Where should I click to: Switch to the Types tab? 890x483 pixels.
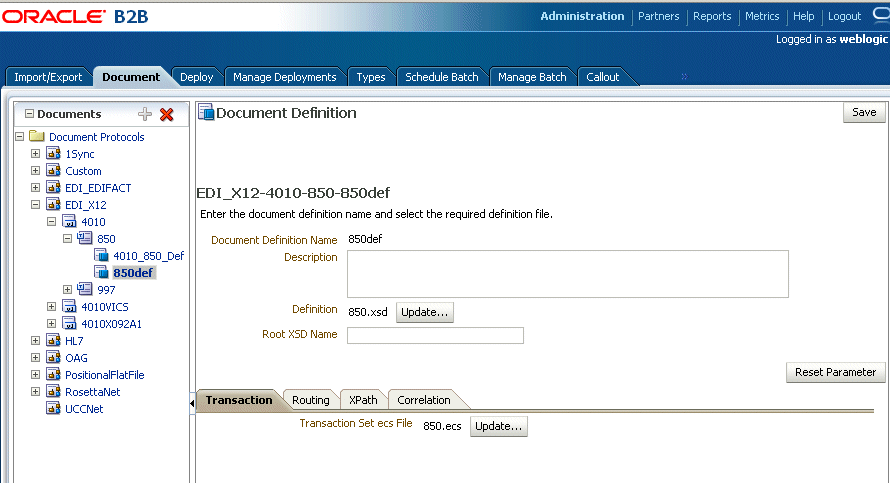coord(371,77)
